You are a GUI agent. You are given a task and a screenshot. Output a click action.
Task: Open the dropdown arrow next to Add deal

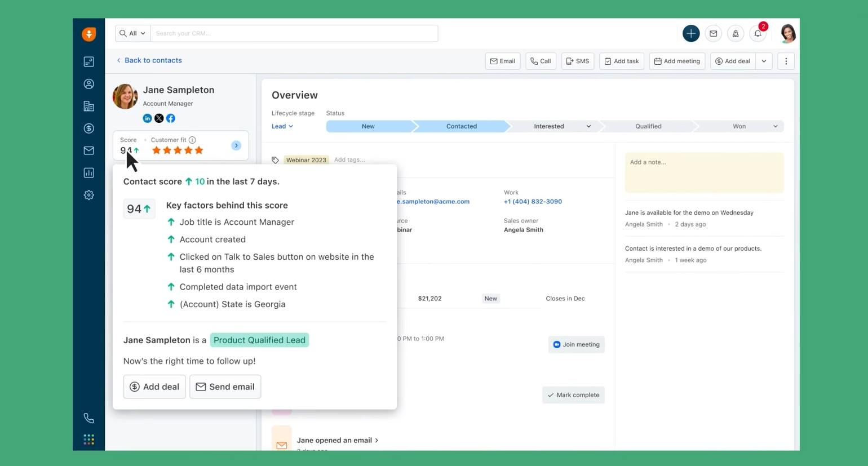(764, 61)
